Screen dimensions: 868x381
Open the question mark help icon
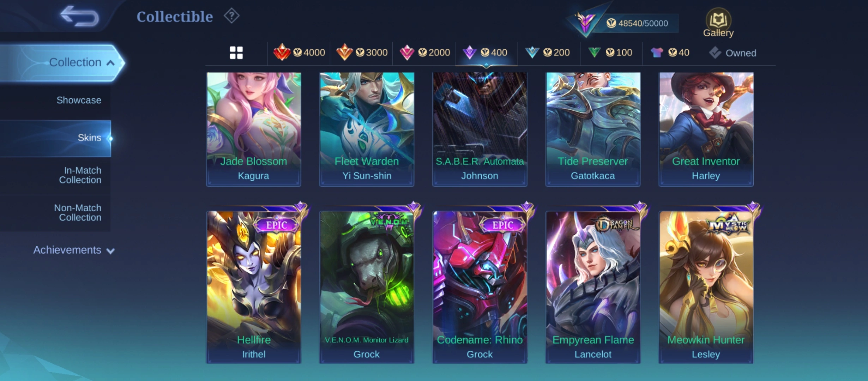click(x=231, y=16)
